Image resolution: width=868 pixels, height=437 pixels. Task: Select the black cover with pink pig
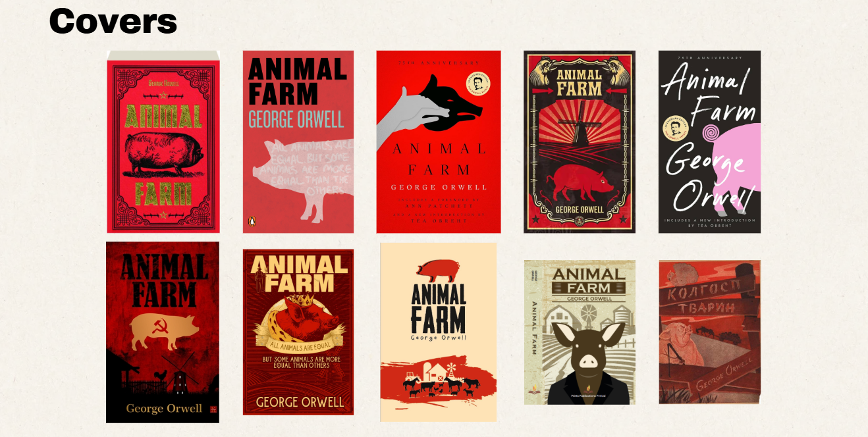click(709, 141)
